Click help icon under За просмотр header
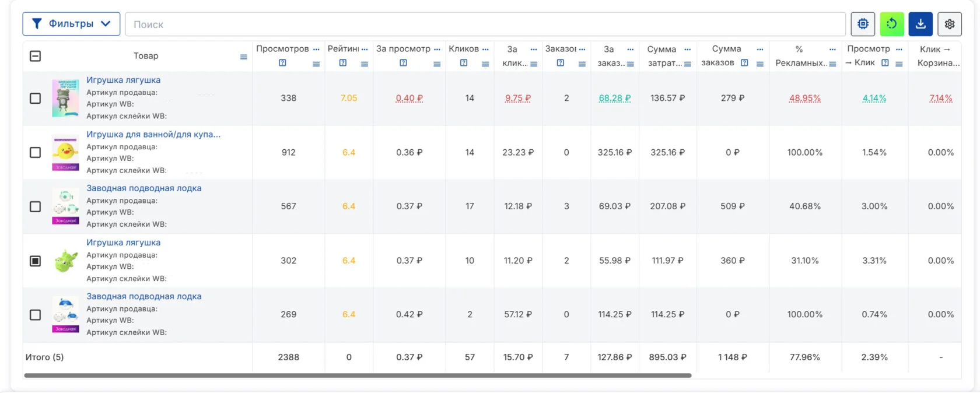The height and width of the screenshot is (393, 980). coord(403,63)
